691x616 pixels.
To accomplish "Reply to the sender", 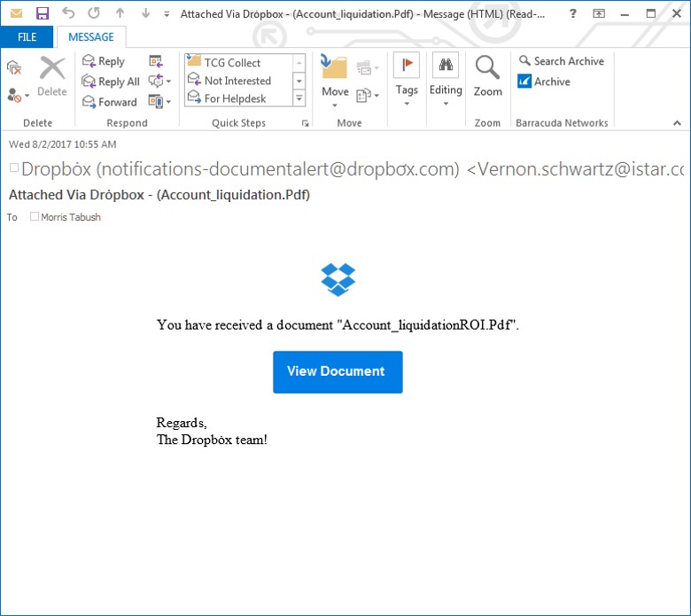I will (x=104, y=61).
